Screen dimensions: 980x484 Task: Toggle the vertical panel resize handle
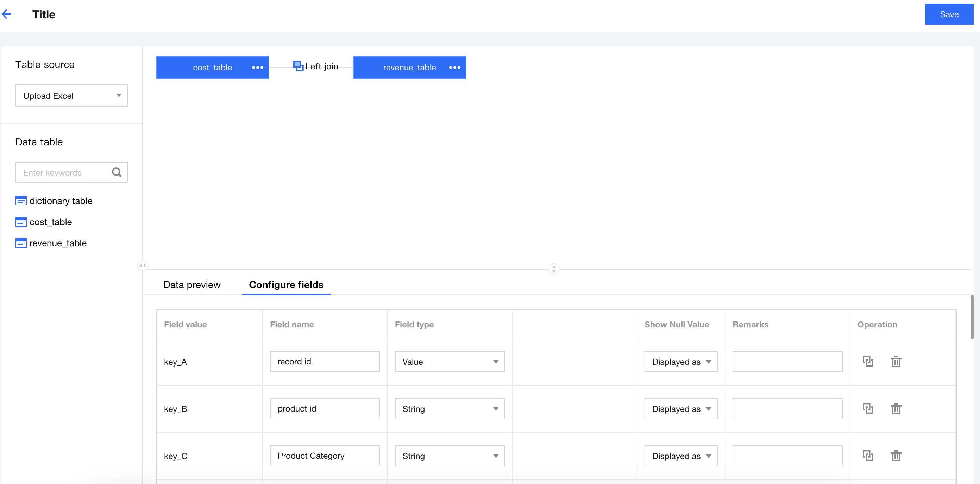coord(554,269)
